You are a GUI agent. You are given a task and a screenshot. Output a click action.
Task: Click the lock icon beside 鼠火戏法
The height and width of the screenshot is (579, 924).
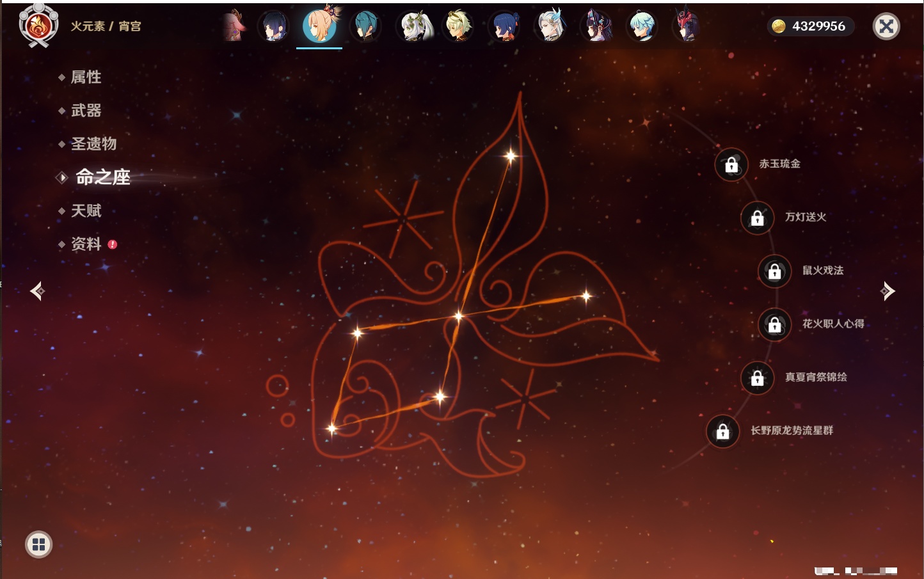775,271
